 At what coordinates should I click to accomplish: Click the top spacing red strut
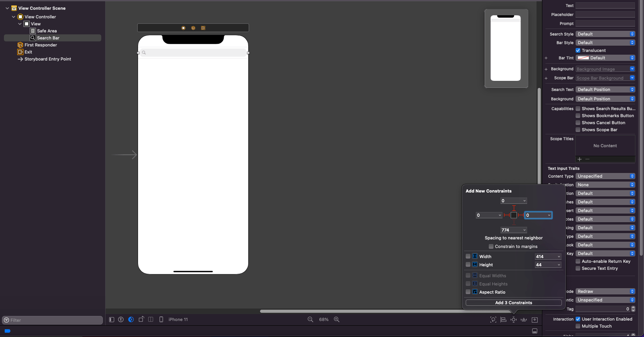[x=514, y=208]
